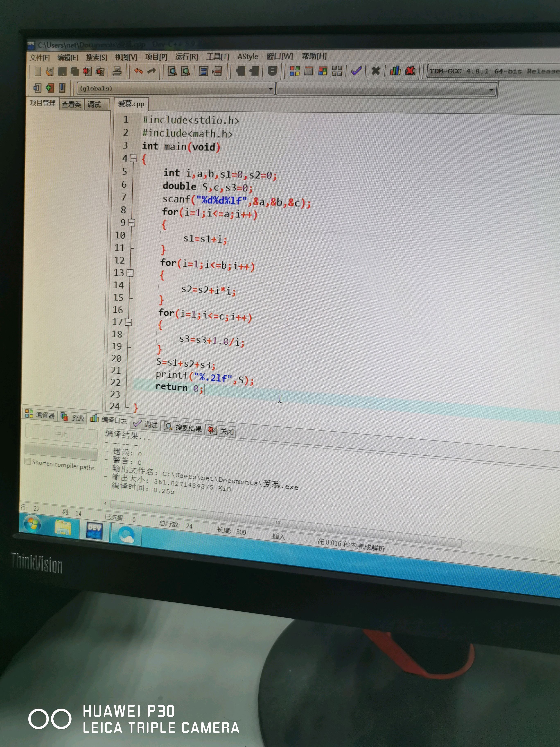Viewport: 560px width, 747px height.
Task: Collapse the code fold at line 9
Action: [x=132, y=223]
